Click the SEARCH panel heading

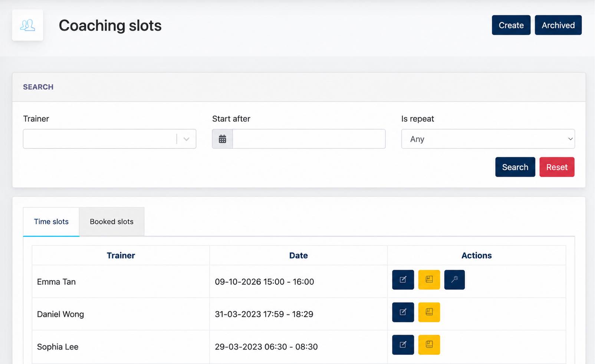[38, 87]
